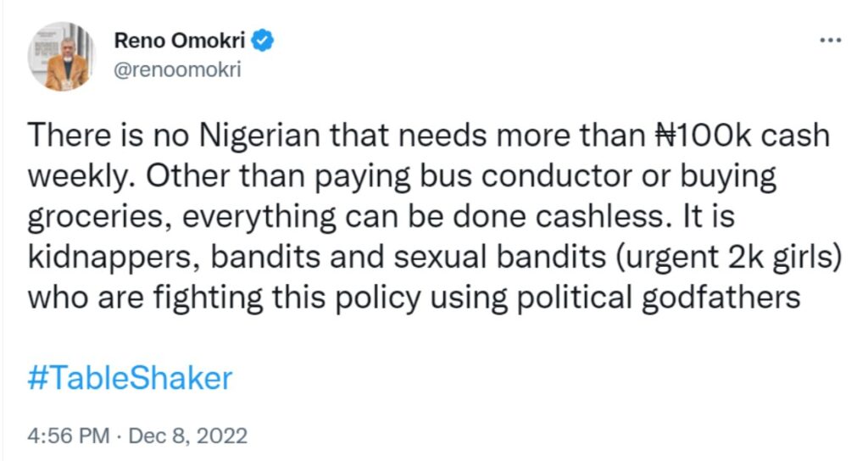Click the phrase "sexual bandits"
The height and width of the screenshot is (461, 868).
pyautogui.click(x=484, y=258)
